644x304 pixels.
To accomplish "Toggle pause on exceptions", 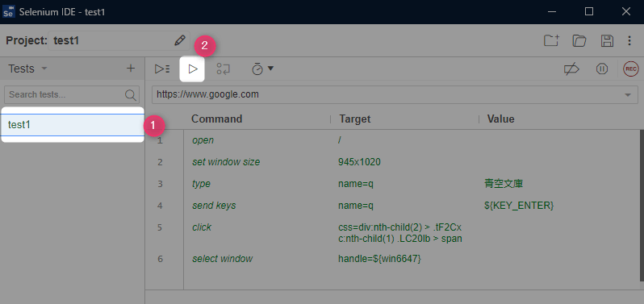I will coord(602,69).
